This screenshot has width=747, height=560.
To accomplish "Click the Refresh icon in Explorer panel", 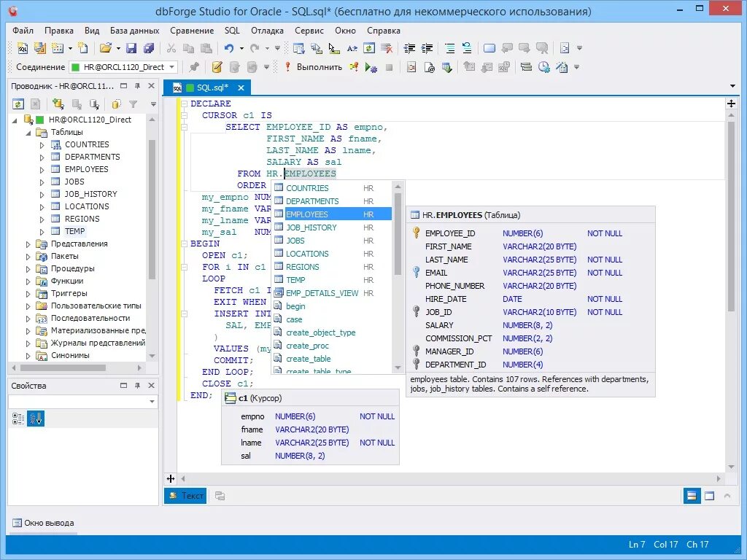I will 18,104.
